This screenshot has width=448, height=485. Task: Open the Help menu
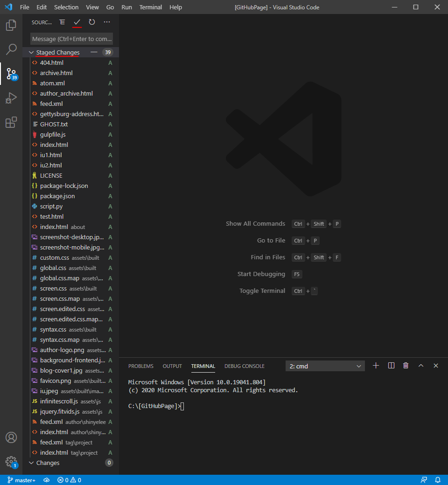(x=175, y=7)
